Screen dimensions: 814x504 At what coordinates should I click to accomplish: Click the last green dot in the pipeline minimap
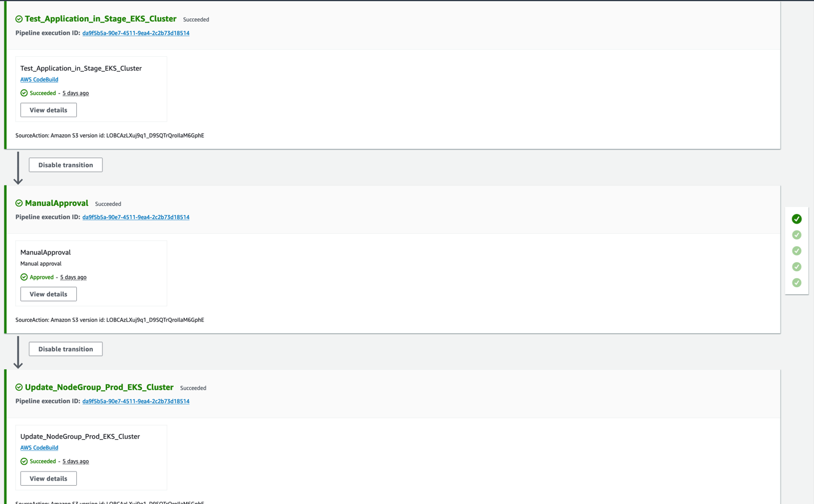click(796, 282)
